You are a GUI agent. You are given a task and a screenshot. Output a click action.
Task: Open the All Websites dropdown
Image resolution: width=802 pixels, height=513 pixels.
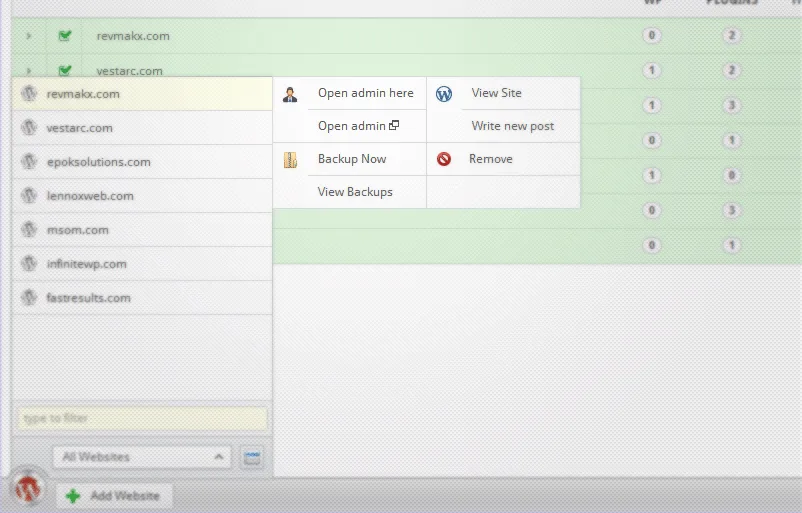(x=142, y=457)
